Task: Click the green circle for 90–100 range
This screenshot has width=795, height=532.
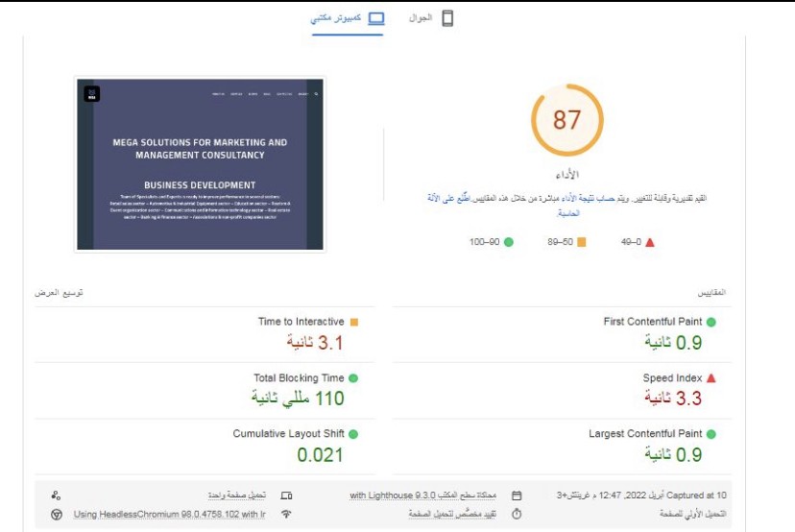Action: click(x=509, y=242)
